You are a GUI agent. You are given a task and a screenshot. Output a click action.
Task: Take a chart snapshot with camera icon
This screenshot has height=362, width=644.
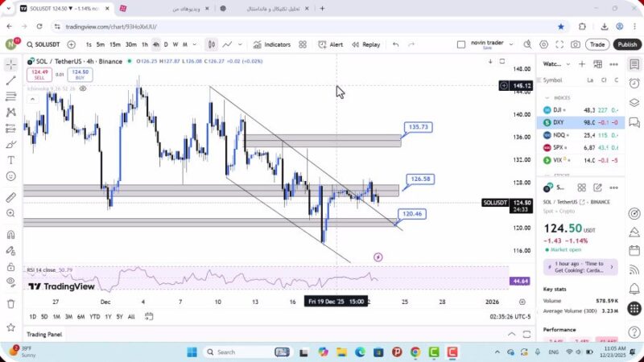(x=576, y=45)
